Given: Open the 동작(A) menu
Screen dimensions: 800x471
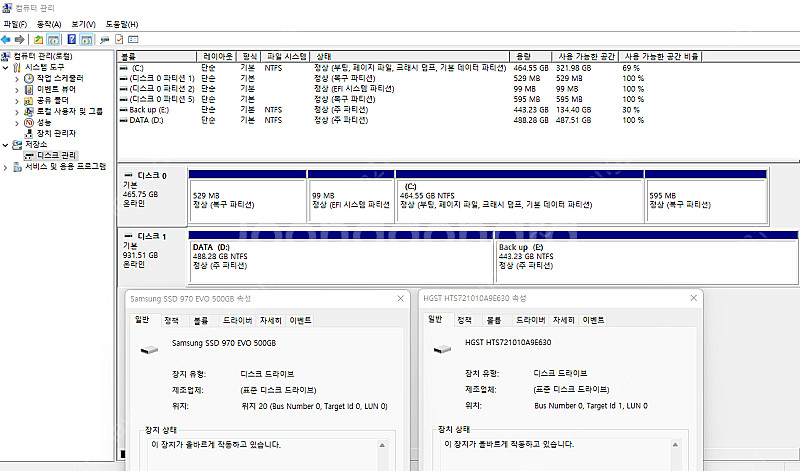Looking at the screenshot, I should (49, 24).
